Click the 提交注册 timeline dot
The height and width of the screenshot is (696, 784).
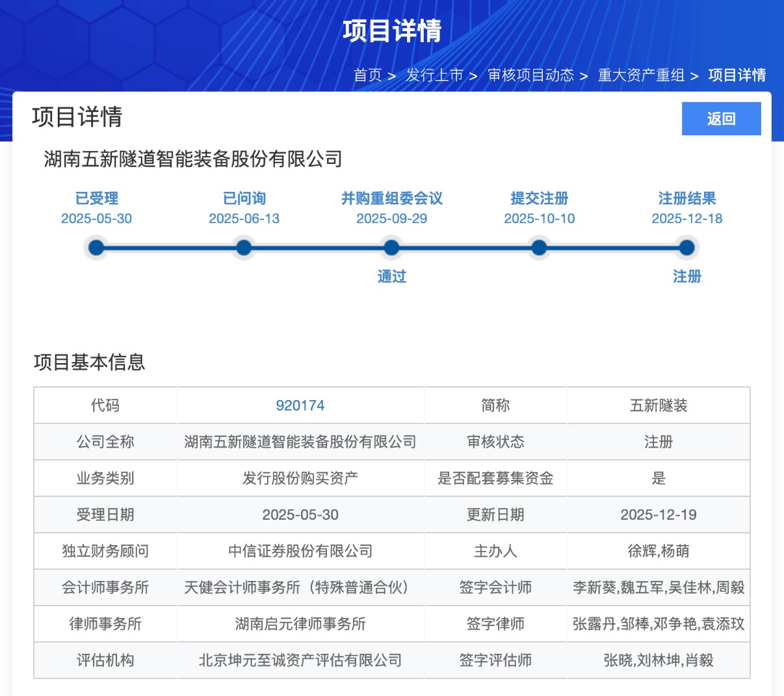point(539,248)
